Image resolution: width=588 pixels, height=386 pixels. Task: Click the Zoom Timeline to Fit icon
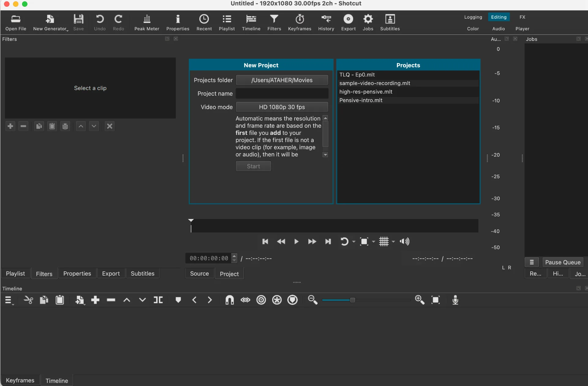pos(435,300)
